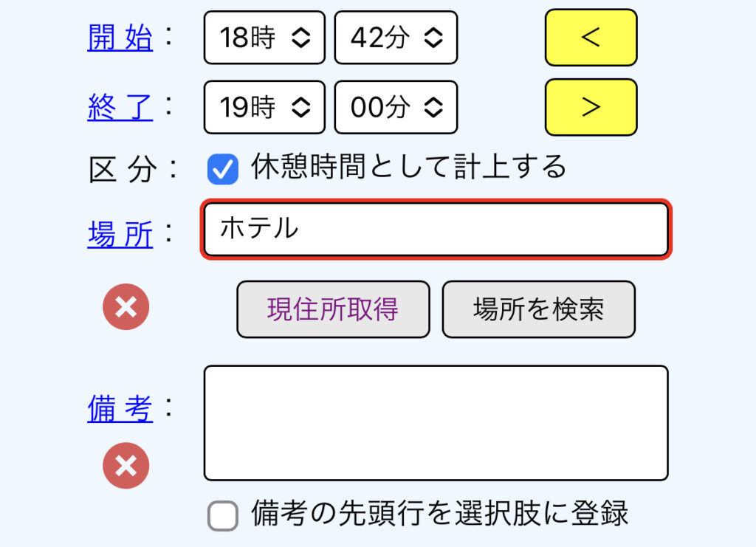The width and height of the screenshot is (756, 547).
Task: Open the 終了 link
Action: coord(120,107)
